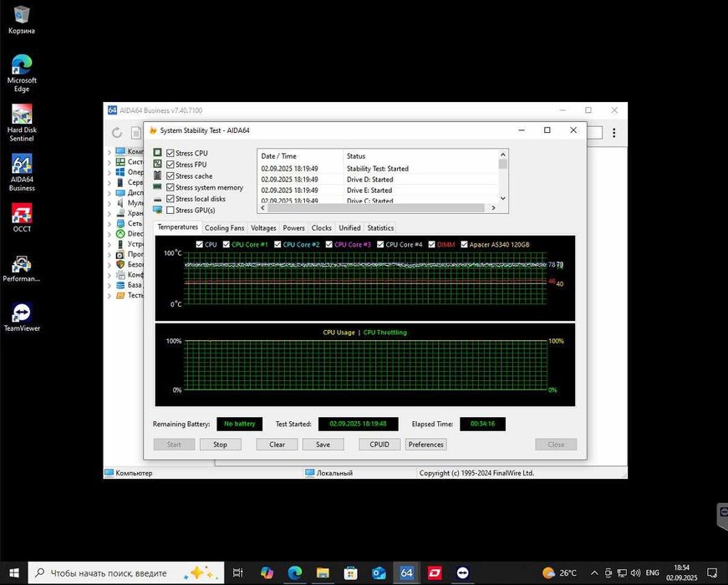
Task: Open Task View on the taskbar
Action: 237,573
